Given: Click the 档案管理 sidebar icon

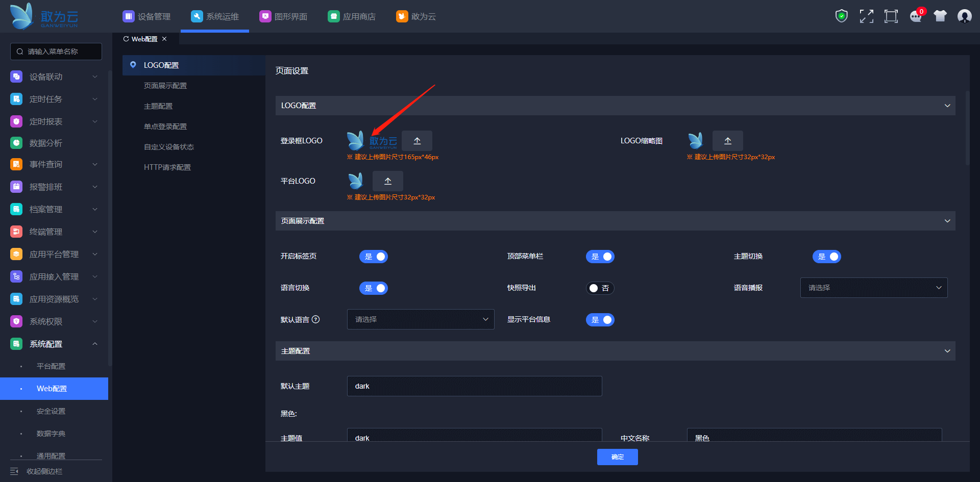Looking at the screenshot, I should [16, 209].
